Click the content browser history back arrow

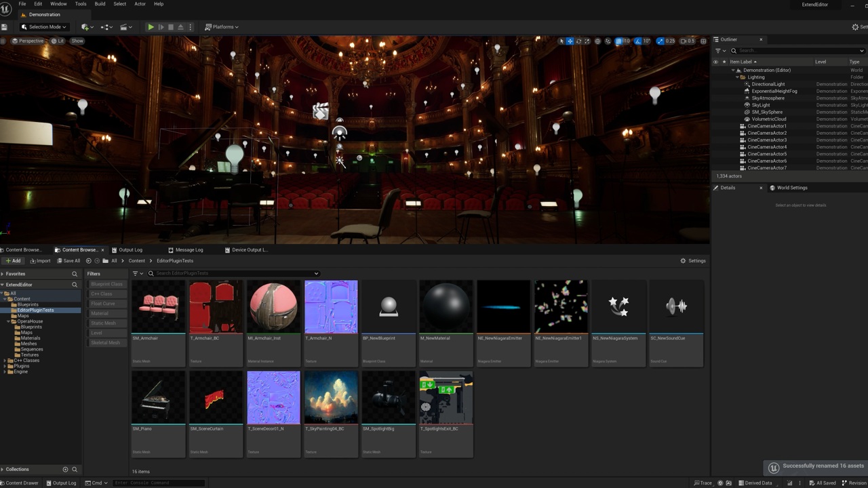pos(88,260)
